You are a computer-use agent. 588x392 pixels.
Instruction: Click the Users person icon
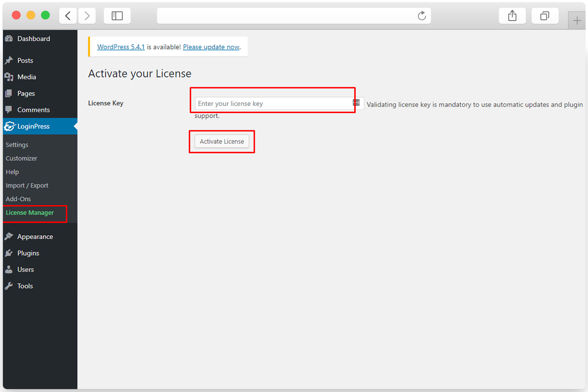(x=8, y=269)
